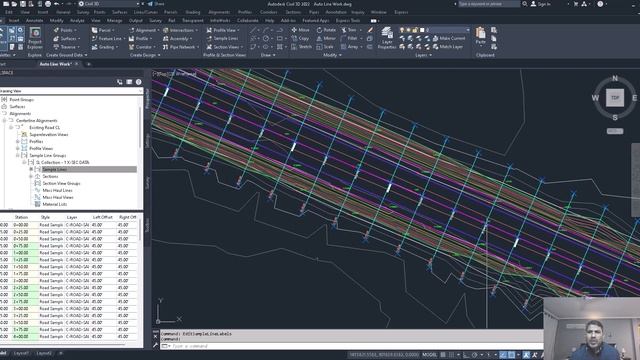640x360 pixels.
Task: Click the Copy Clip icon in Clipboard panel
Action: [x=494, y=38]
